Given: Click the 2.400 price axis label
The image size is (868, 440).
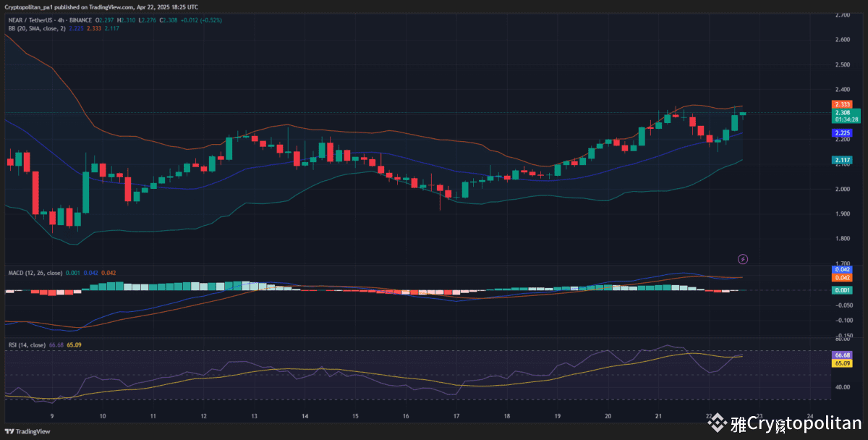Looking at the screenshot, I should pyautogui.click(x=842, y=90).
